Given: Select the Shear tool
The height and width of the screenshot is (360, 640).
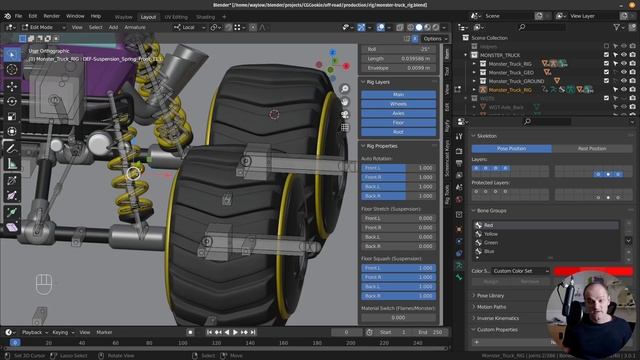Looking at the screenshot, I should 12,227.
